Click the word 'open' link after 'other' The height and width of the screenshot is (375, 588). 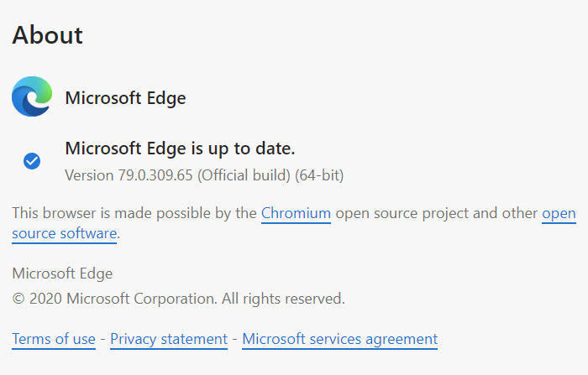coord(559,214)
